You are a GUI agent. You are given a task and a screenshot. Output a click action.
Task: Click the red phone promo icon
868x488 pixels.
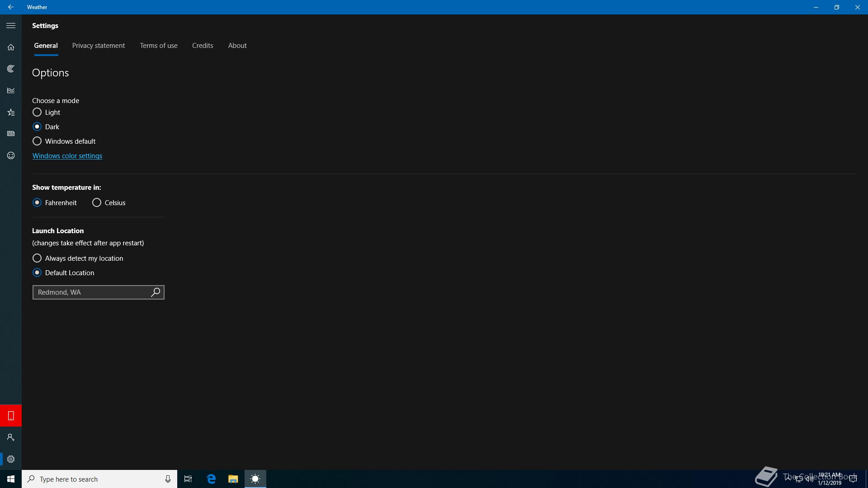[x=11, y=415]
